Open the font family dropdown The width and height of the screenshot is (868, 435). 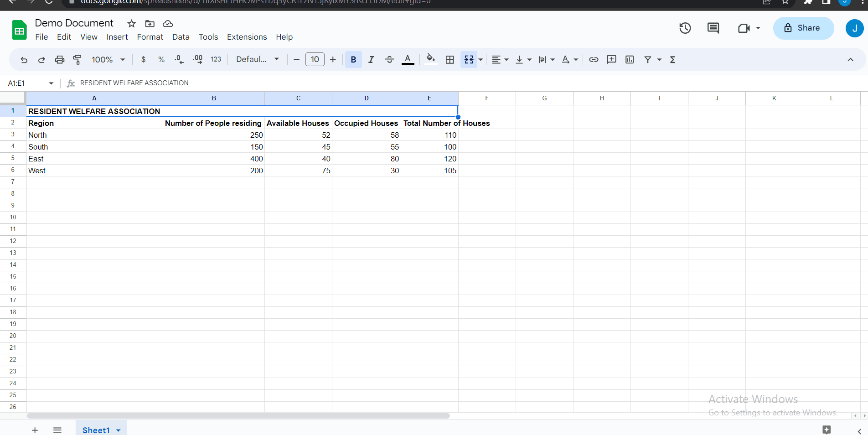(258, 60)
